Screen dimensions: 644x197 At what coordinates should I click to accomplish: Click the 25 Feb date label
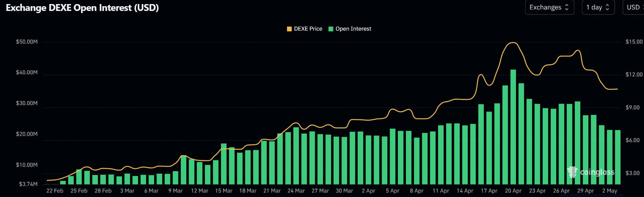[x=79, y=191]
